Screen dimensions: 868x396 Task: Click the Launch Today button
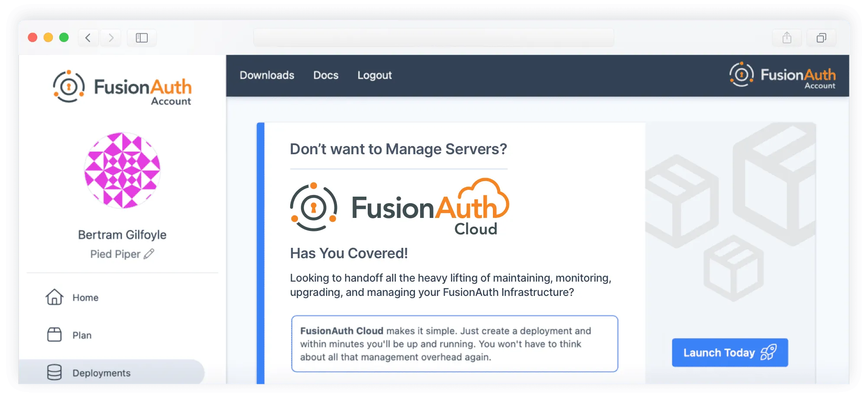pos(730,353)
